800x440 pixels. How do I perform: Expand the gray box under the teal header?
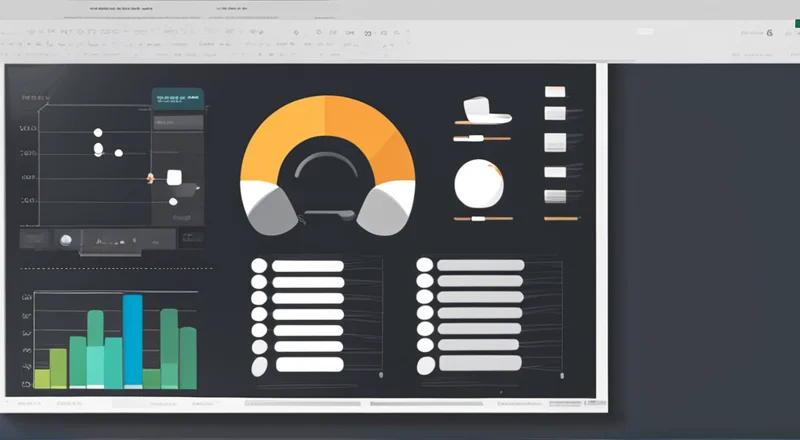pos(177,122)
